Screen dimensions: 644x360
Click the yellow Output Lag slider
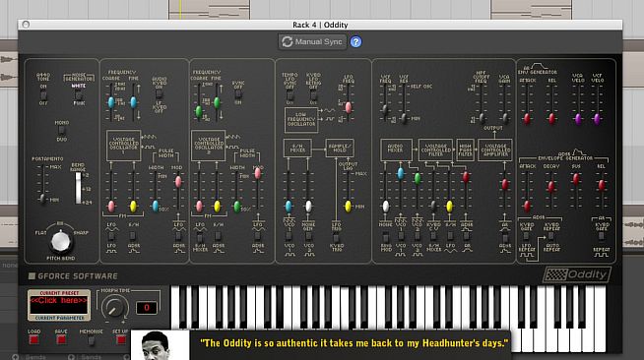coord(349,207)
